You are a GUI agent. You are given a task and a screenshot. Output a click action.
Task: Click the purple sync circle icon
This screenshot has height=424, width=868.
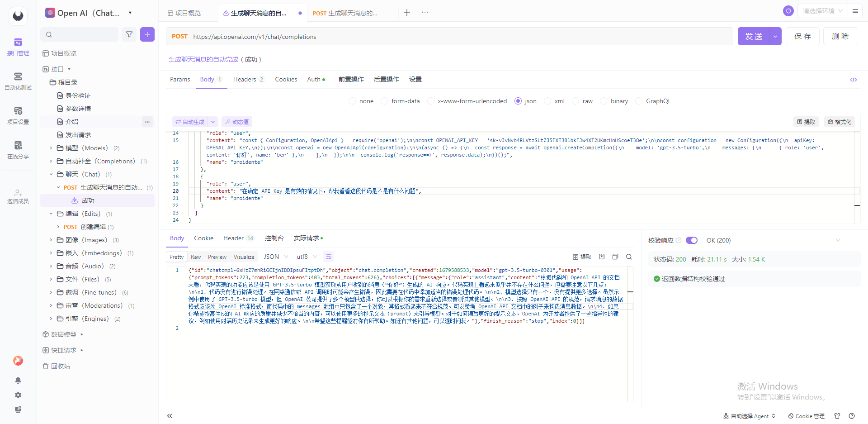[788, 11]
